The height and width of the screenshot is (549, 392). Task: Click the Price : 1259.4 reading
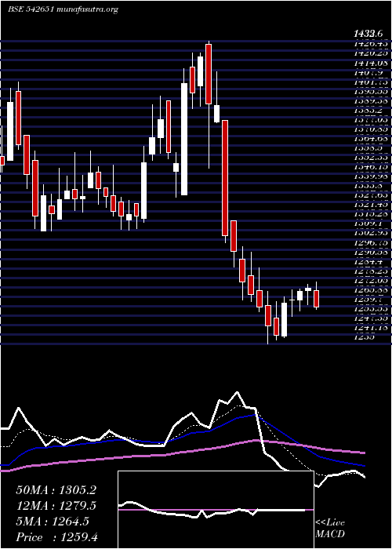pyautogui.click(x=56, y=537)
